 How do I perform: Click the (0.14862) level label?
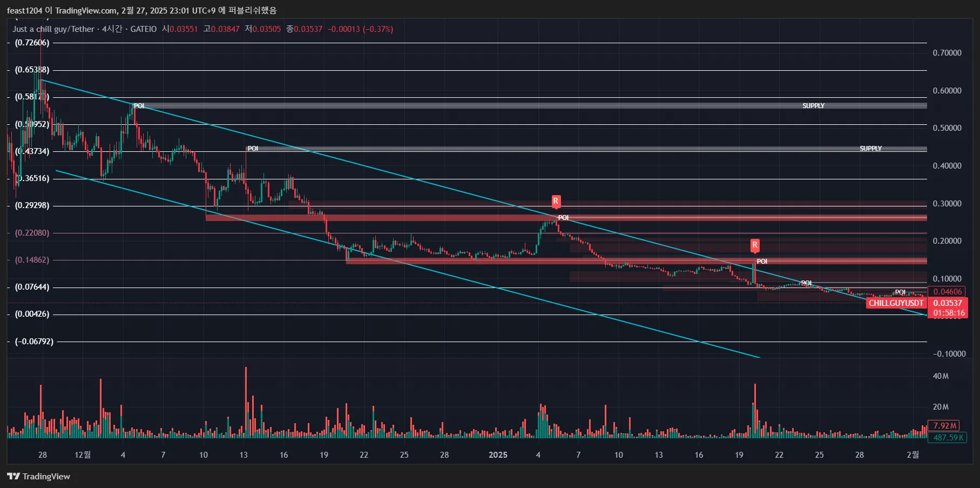(x=32, y=260)
